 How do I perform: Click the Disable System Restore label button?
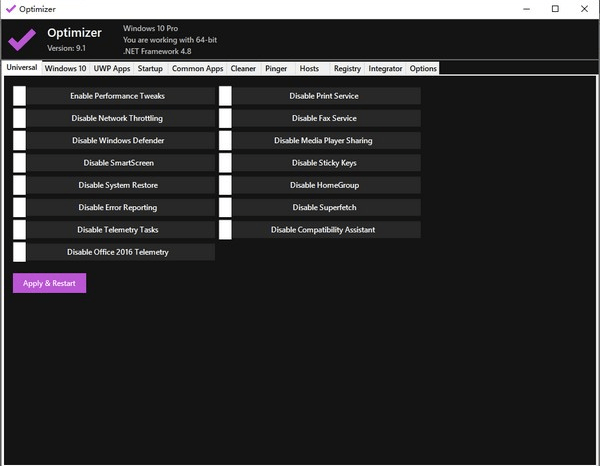coord(121,185)
